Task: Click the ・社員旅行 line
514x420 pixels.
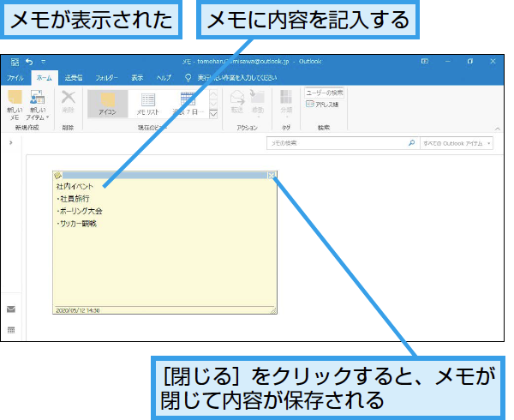Action: pos(73,199)
